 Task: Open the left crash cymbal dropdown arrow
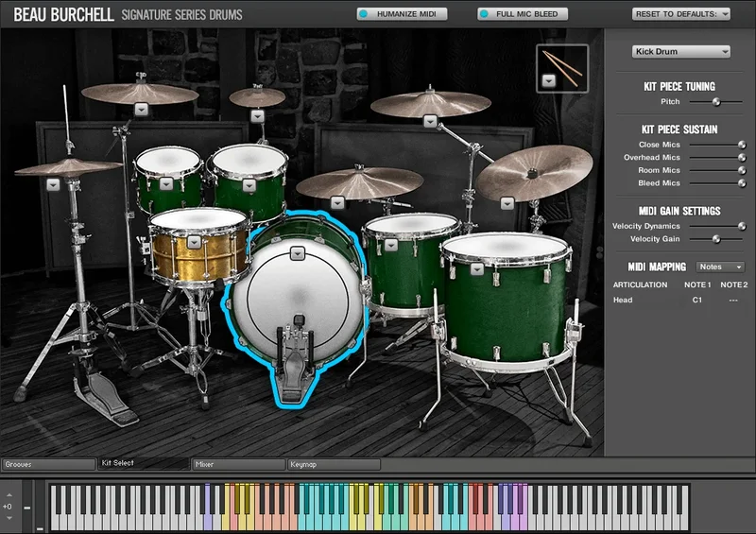141,110
